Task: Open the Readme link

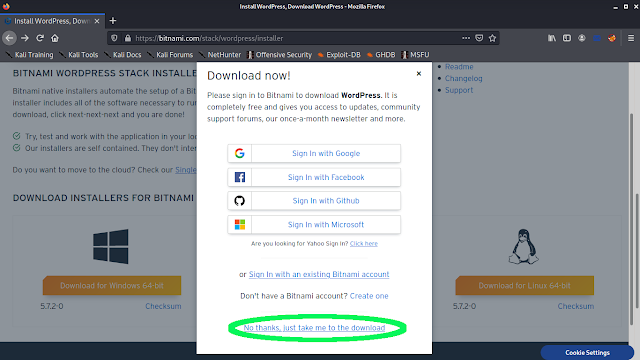Action: point(459,67)
